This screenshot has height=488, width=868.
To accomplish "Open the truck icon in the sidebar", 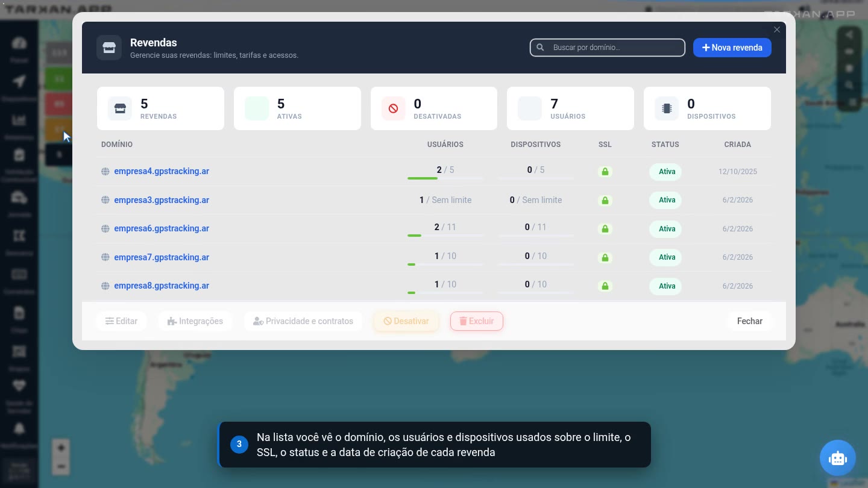I will click(19, 197).
